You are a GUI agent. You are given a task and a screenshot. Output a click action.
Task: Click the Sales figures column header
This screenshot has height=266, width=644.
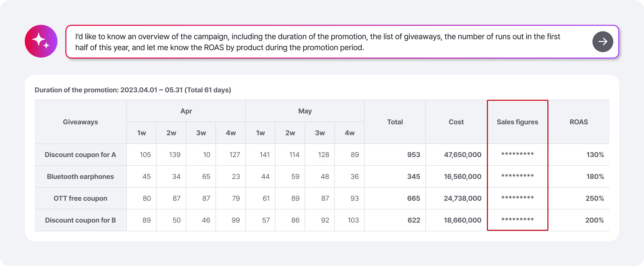517,122
